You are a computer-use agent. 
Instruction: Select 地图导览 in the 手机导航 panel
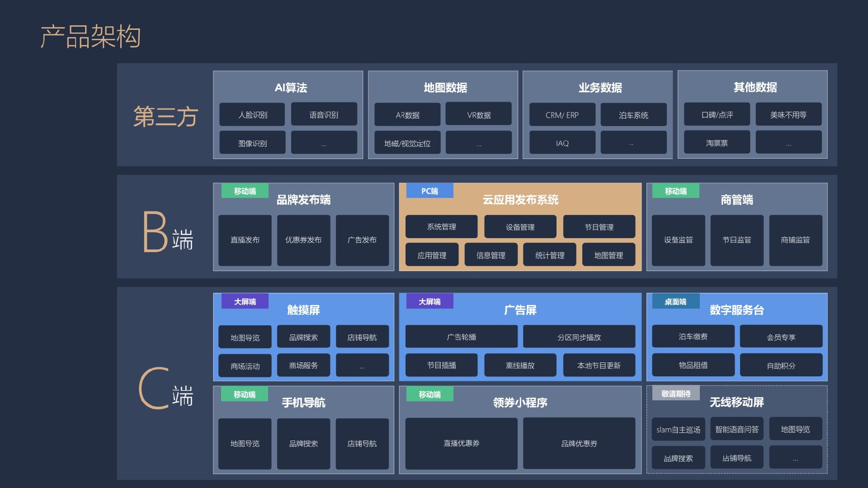245,444
